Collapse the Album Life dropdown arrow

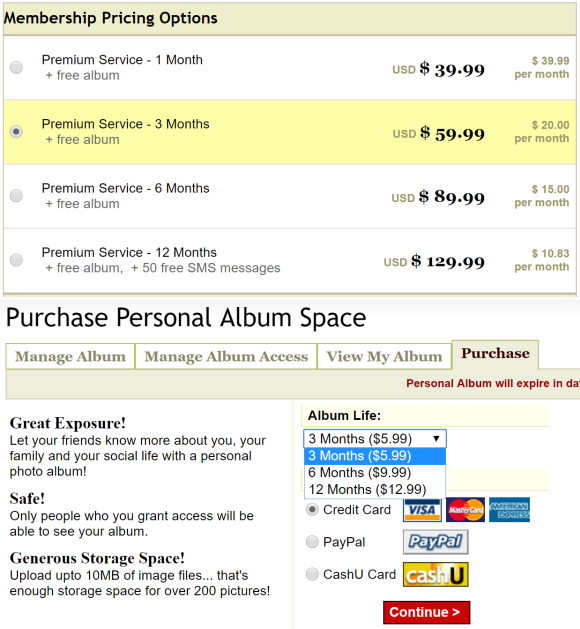coord(436,438)
